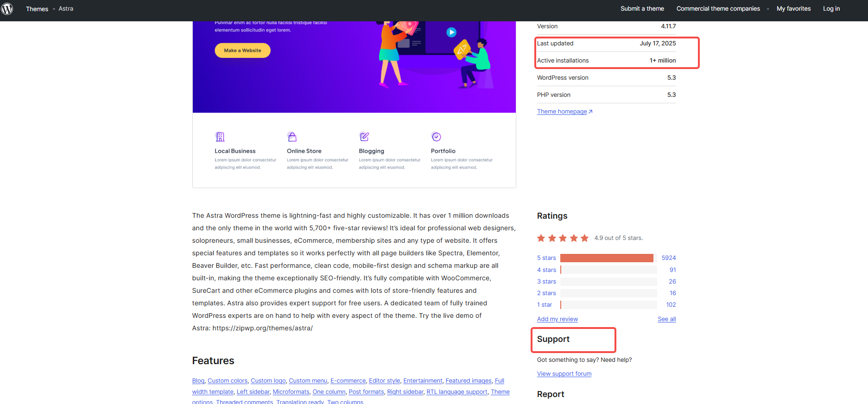Open the Microformats feature tag
The width and height of the screenshot is (868, 404).
(291, 392)
